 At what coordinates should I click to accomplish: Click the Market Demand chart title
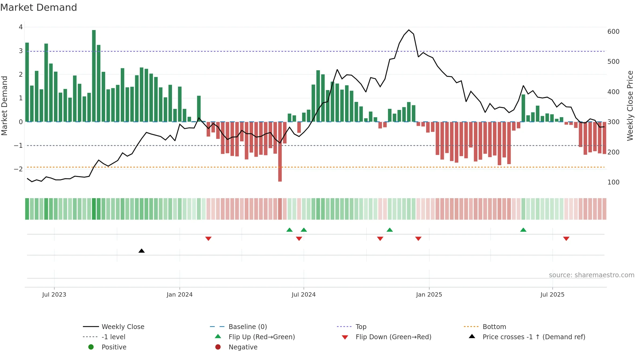tap(39, 8)
